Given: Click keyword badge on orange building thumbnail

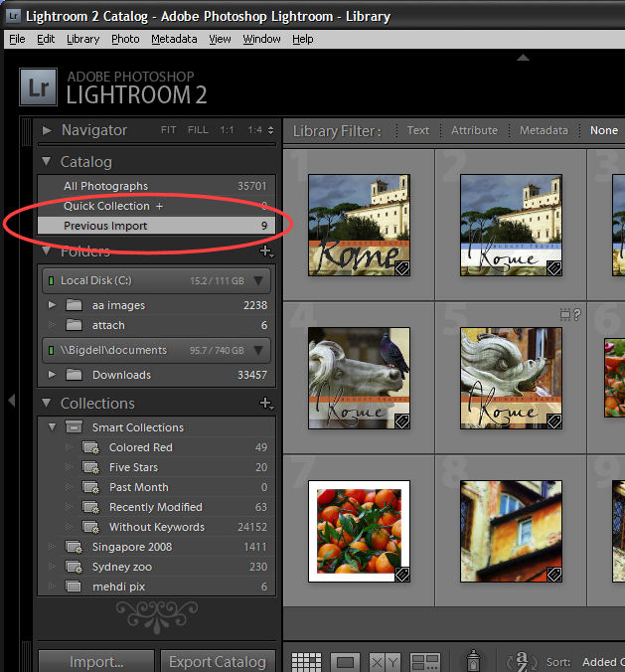Looking at the screenshot, I should point(553,575).
